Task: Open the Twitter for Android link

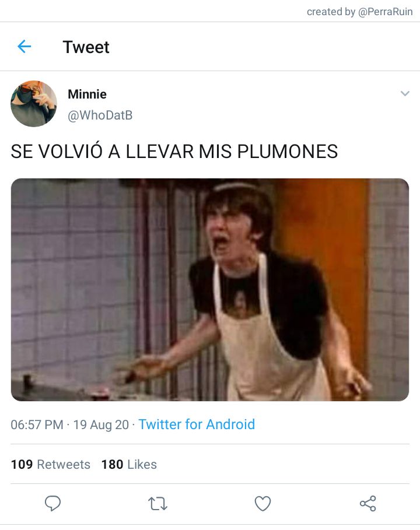Action: [197, 424]
